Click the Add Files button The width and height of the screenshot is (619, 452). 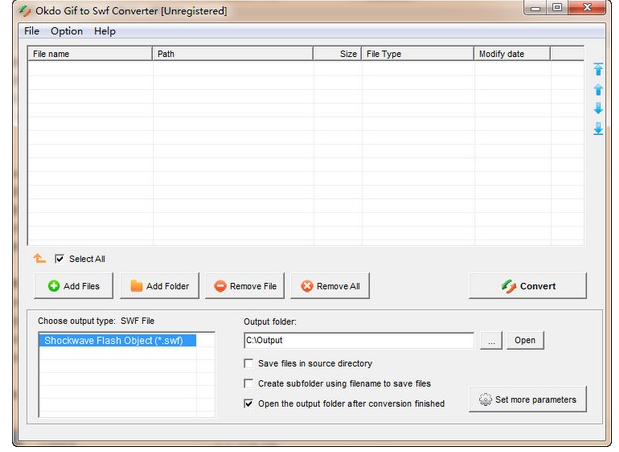[73, 286]
